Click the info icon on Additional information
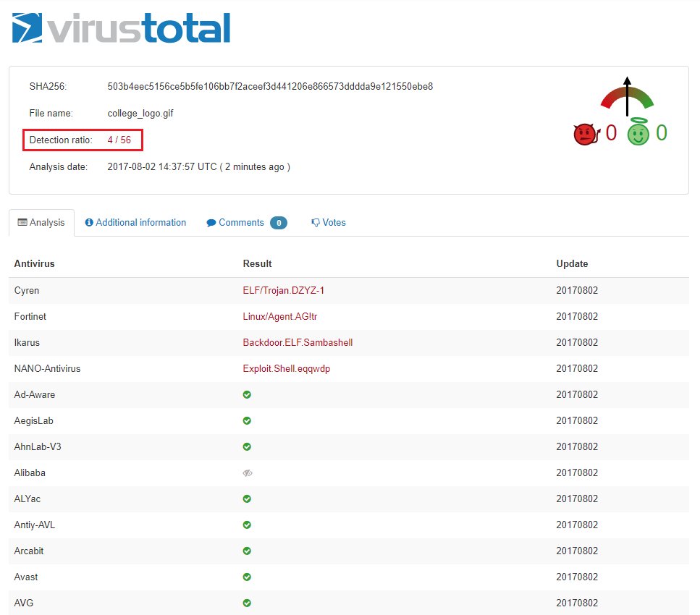This screenshot has height=615, width=700. (x=89, y=222)
